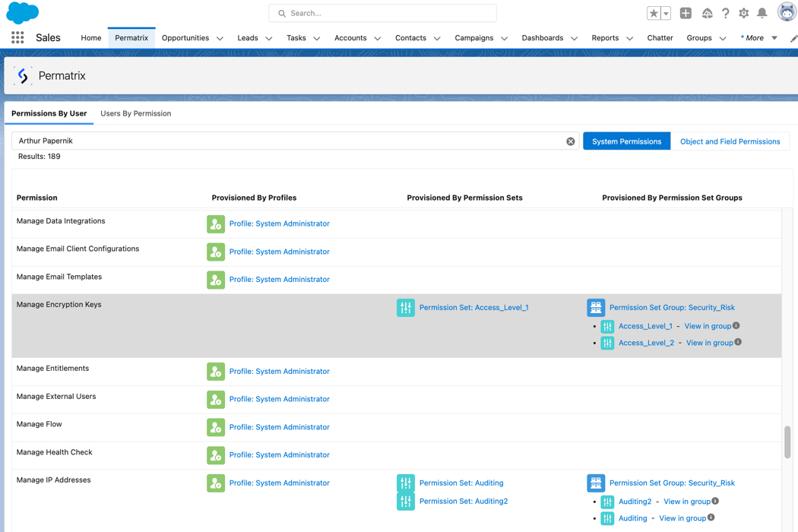Expand the favorites list dropdown

(665, 13)
